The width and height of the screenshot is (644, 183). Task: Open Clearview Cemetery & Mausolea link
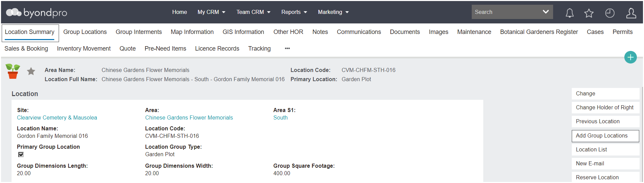coord(57,118)
